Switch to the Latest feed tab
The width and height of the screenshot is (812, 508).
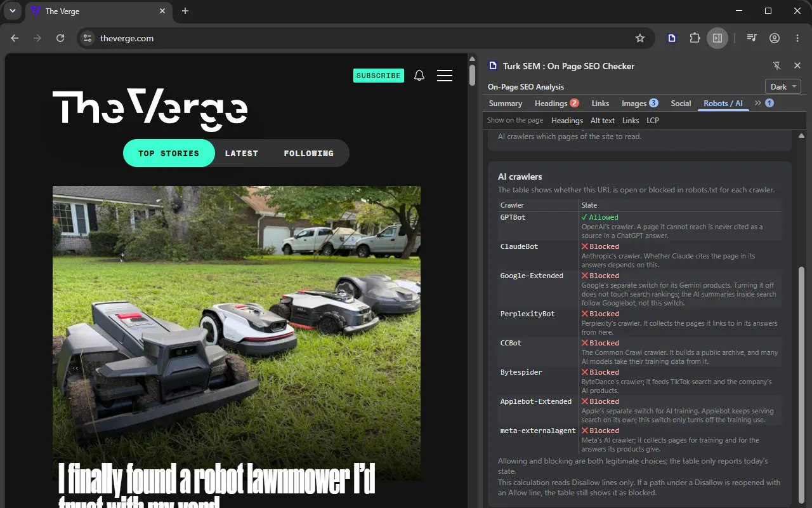pos(242,153)
